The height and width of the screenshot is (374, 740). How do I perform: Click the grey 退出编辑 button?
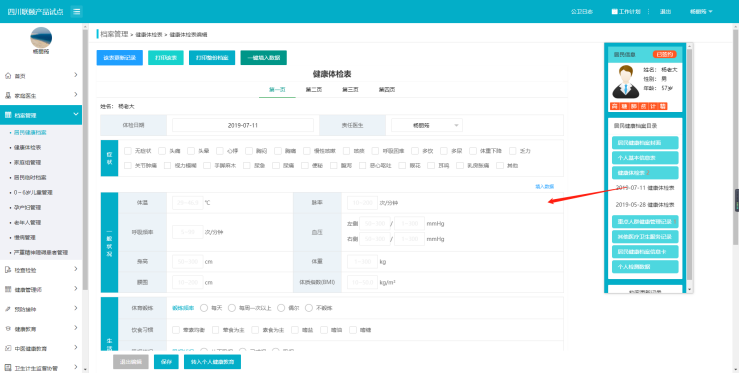(x=131, y=362)
